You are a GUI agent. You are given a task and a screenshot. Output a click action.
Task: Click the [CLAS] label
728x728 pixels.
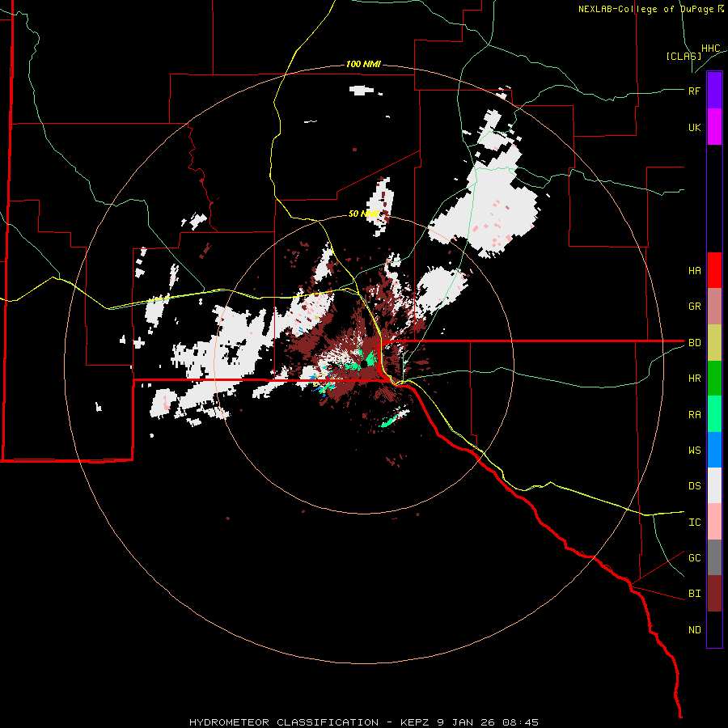point(684,56)
